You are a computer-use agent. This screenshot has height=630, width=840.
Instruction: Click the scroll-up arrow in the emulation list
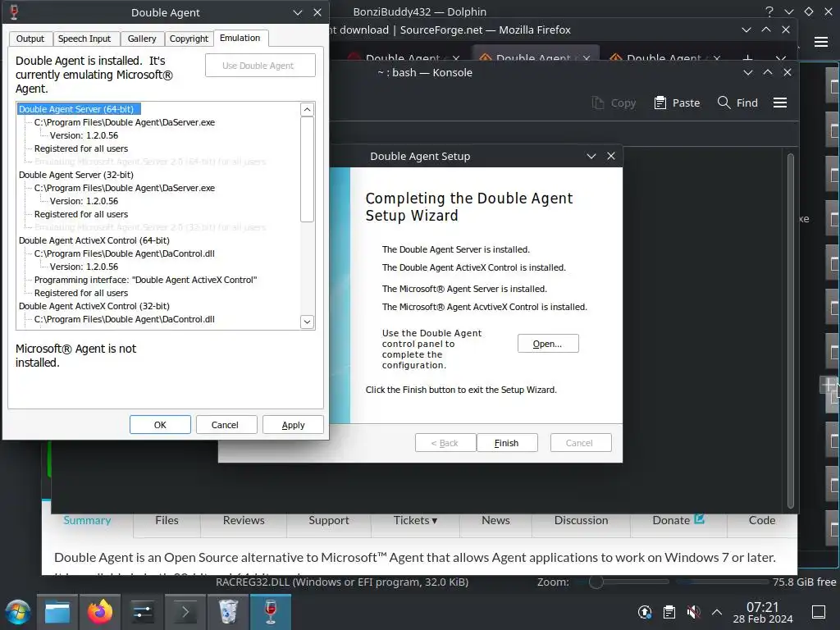[307, 109]
